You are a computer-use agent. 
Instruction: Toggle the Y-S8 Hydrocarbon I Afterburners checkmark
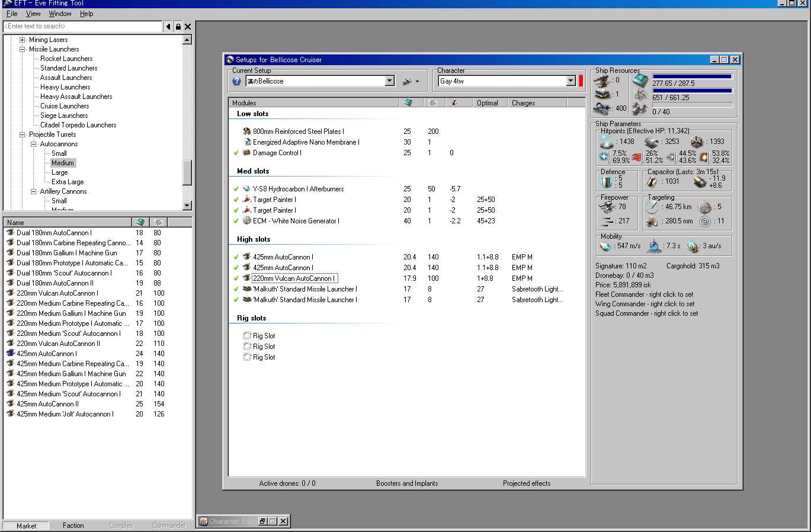(236, 189)
